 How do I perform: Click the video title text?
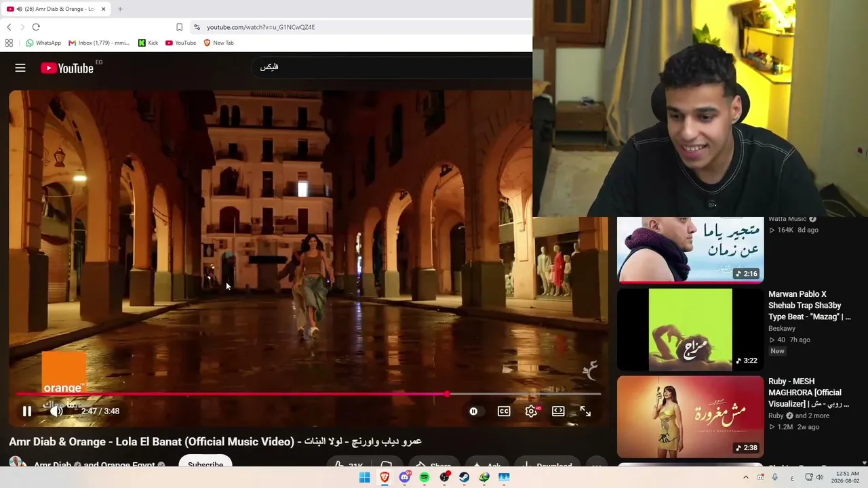(215, 441)
